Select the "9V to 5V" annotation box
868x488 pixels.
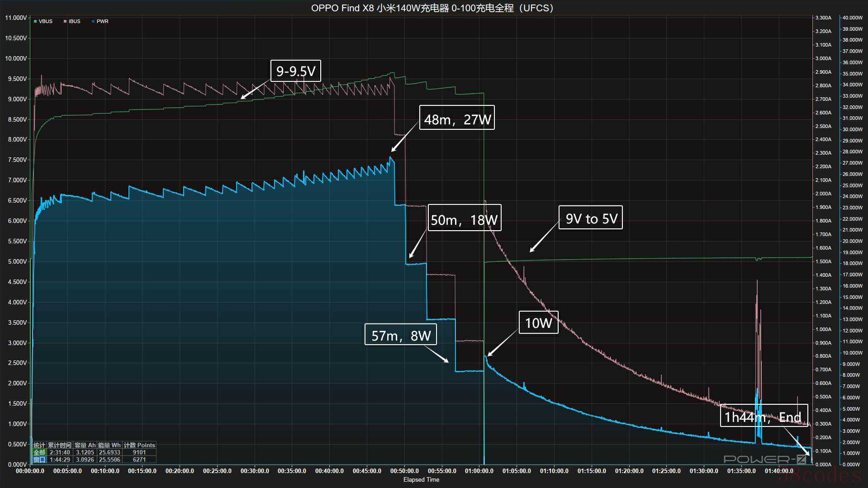pos(590,218)
